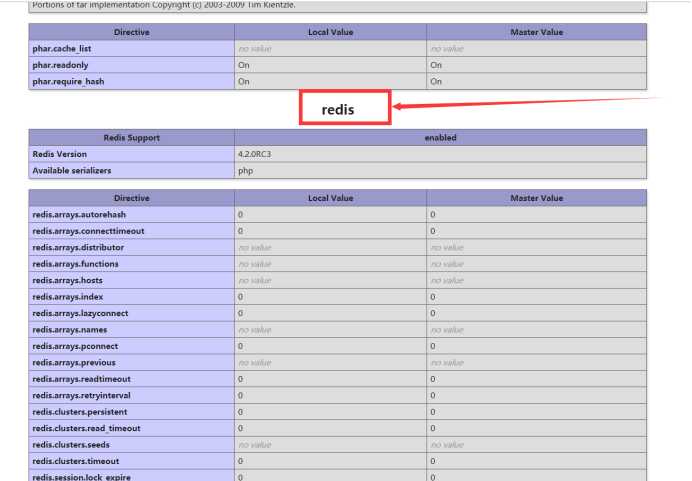Click Directive header of the phar table
Screen dimensions: 692x481
pyautogui.click(x=132, y=32)
